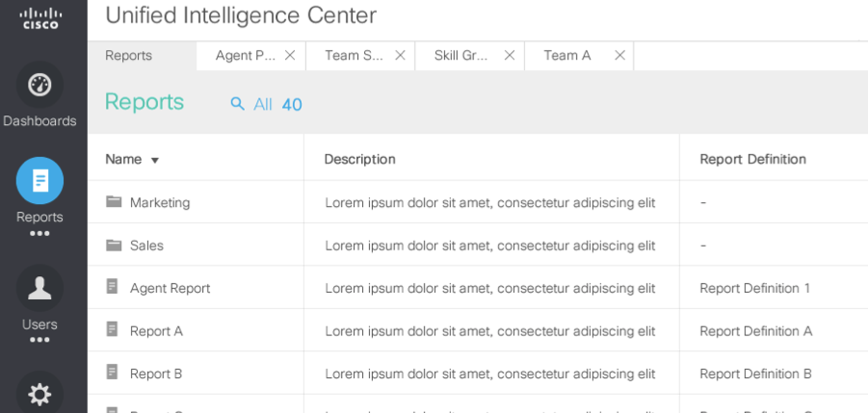Open the Report B entry
This screenshot has height=413, width=868.
pyautogui.click(x=156, y=374)
